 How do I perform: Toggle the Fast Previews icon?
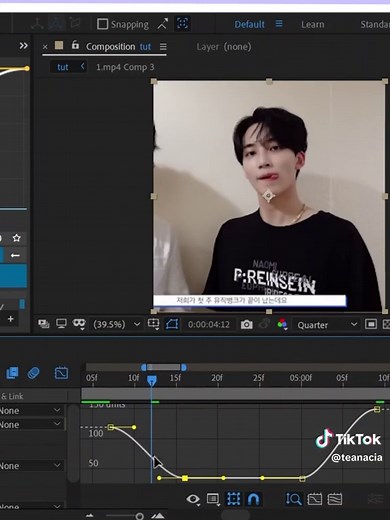point(371,324)
